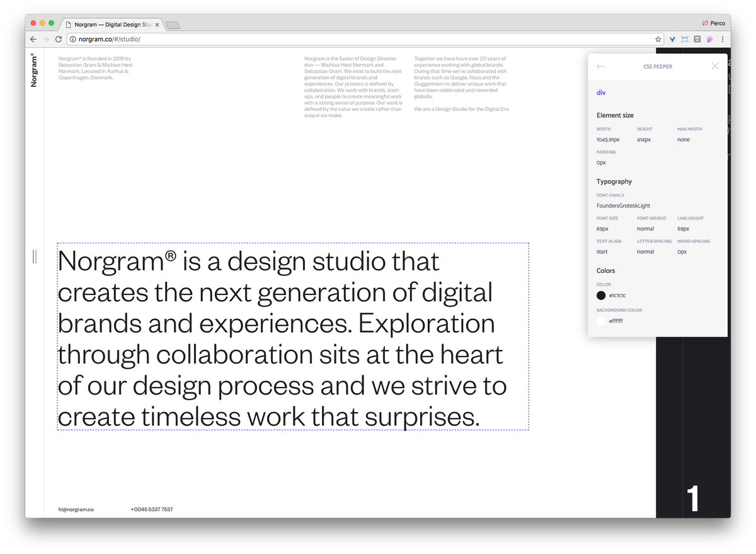Select the 'div' element label in CSS Peeper
Image resolution: width=756 pixels, height=554 pixels.
coord(601,93)
